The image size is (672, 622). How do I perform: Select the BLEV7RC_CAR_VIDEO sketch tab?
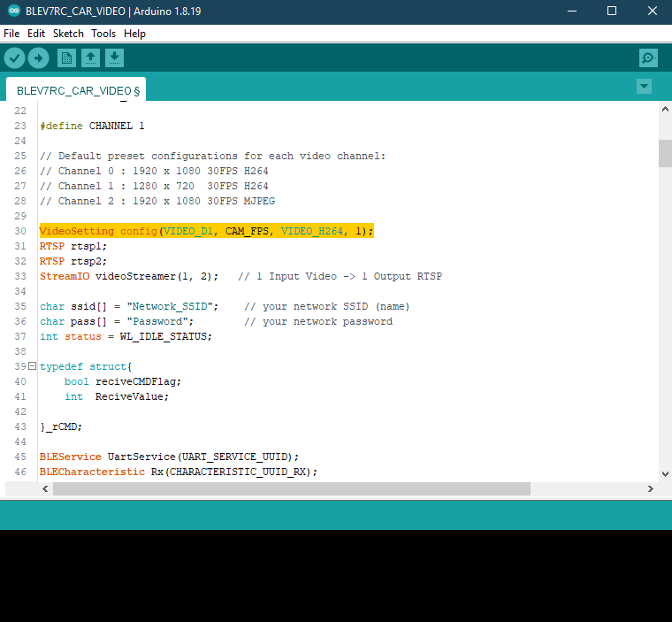[x=78, y=90]
